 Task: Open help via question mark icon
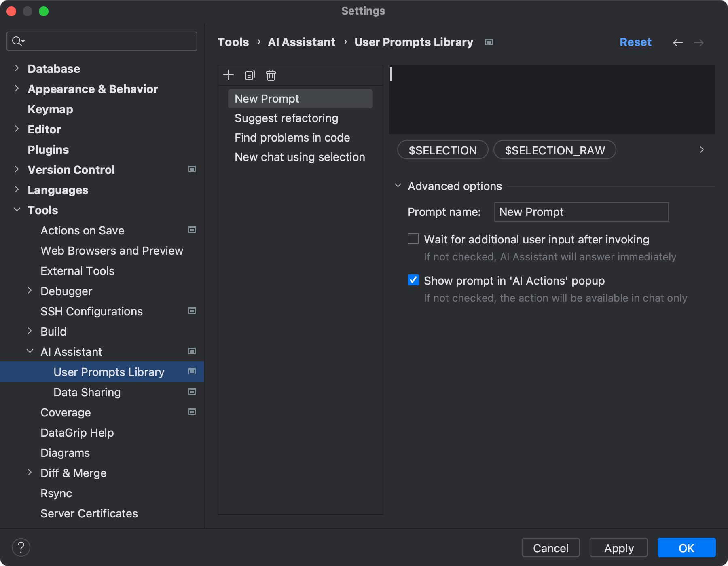(x=21, y=547)
